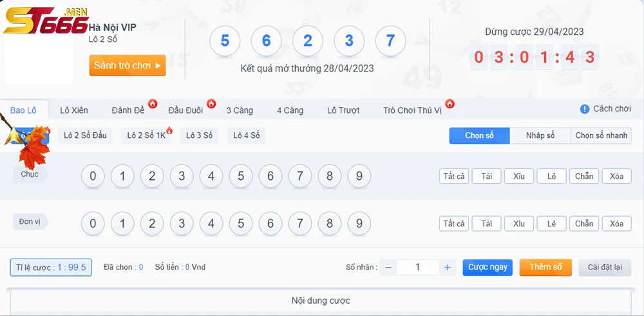644x316 pixels.
Task: Select digit 7 in Chục row
Action: coord(300,176)
